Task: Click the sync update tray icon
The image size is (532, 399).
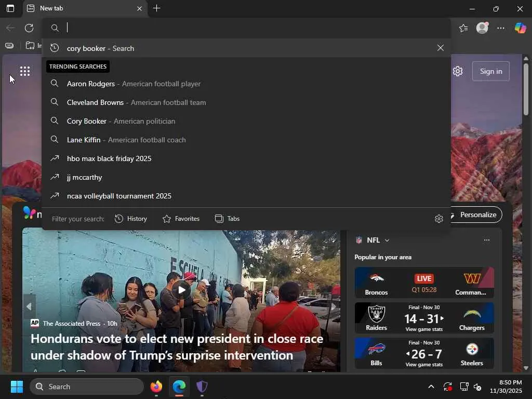Action: (447, 387)
